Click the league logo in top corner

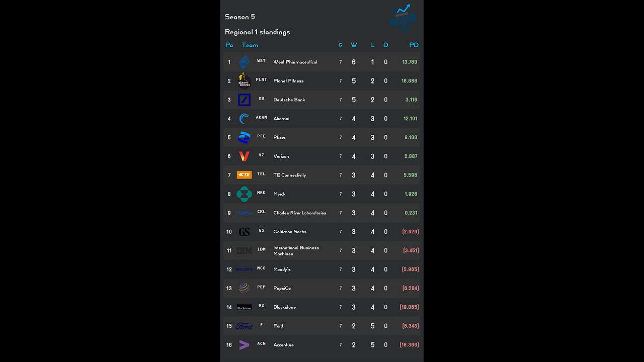(403, 19)
